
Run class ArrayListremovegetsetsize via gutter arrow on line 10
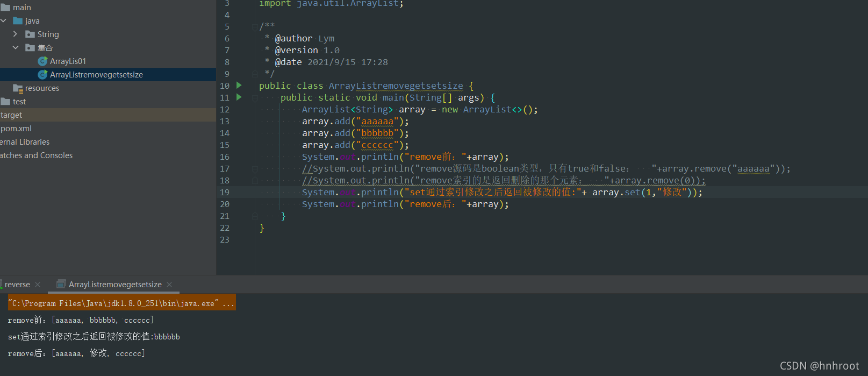click(239, 86)
